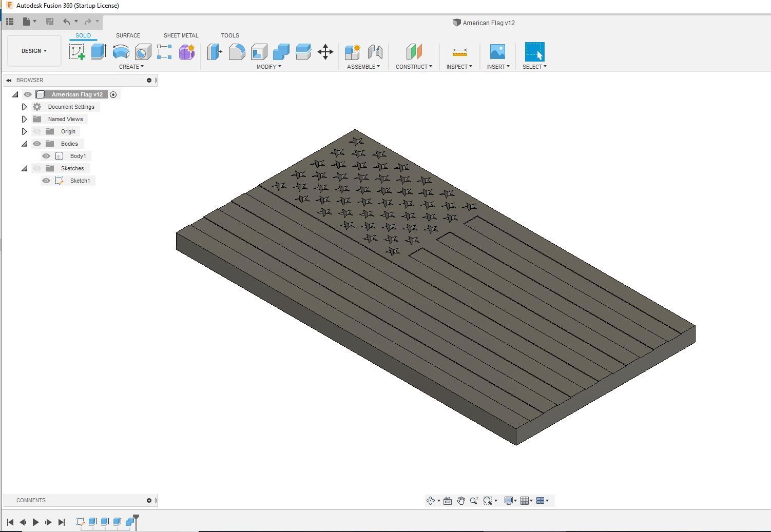Image resolution: width=771 pixels, height=532 pixels.
Task: Select the Create Sketch tool
Action: point(77,52)
